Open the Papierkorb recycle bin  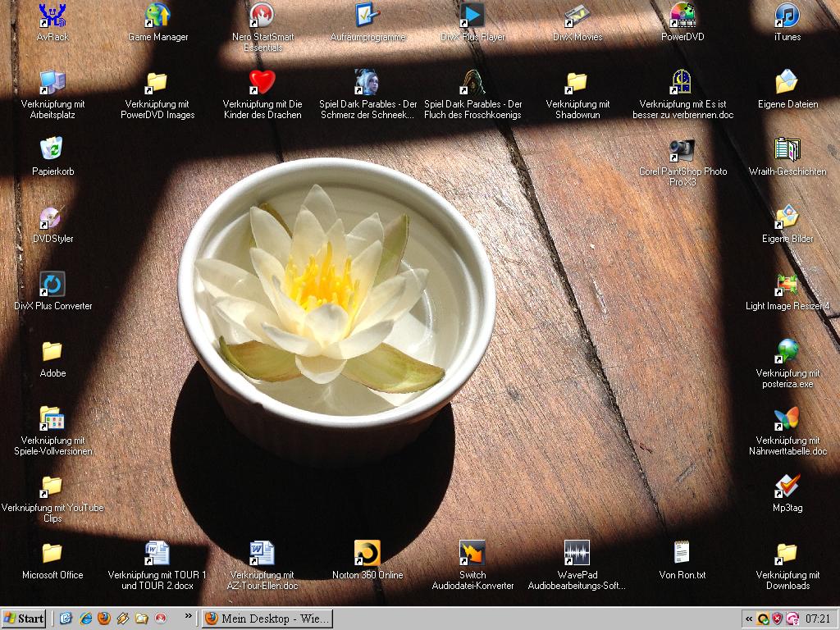[52, 150]
